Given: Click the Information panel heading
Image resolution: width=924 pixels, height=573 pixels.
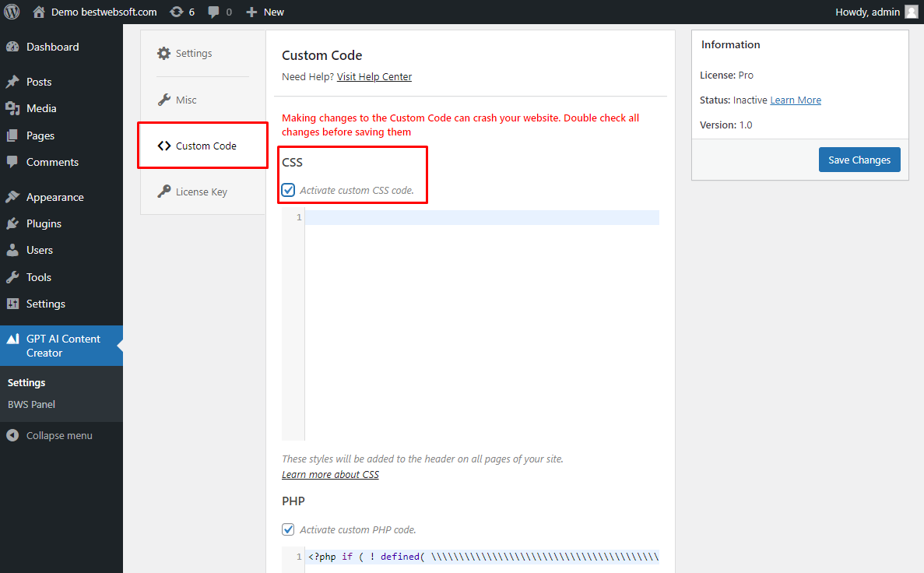Looking at the screenshot, I should coord(730,45).
